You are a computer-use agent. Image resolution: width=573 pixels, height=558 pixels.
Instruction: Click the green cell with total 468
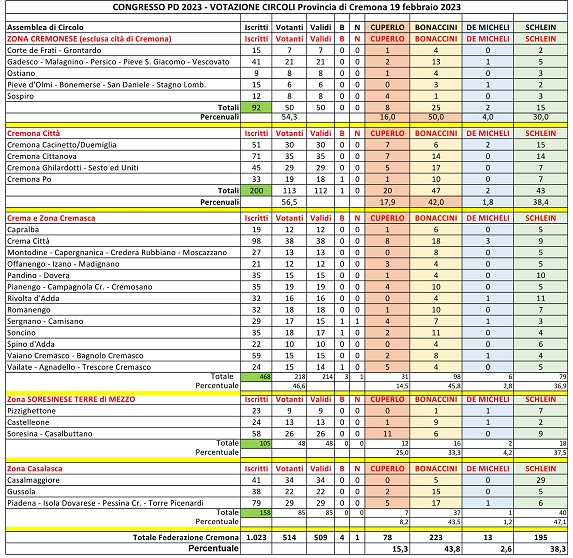[x=256, y=377]
